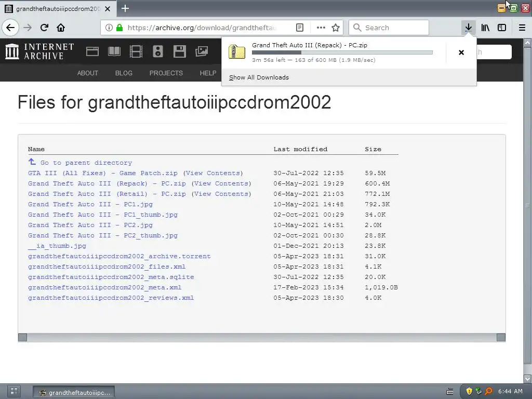
Task: Click the Internet Archive logo
Action: [39, 51]
